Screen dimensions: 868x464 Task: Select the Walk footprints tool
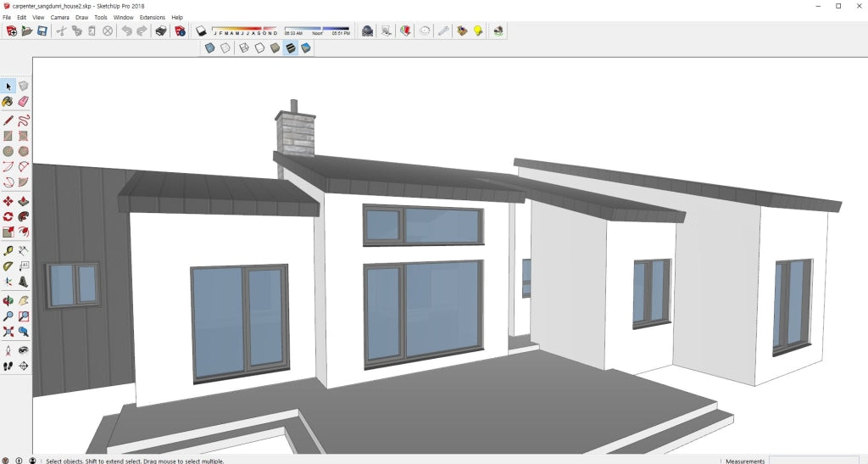(8, 366)
